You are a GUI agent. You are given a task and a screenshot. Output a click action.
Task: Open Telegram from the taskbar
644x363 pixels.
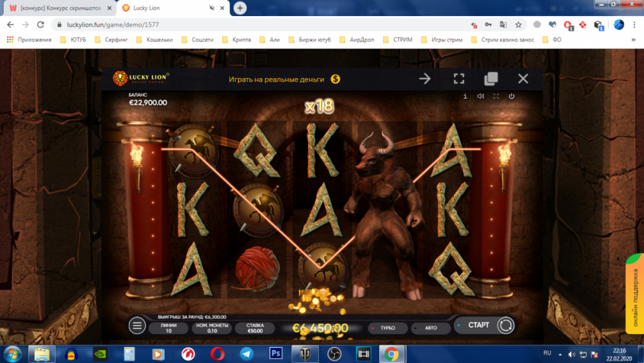pyautogui.click(x=246, y=353)
